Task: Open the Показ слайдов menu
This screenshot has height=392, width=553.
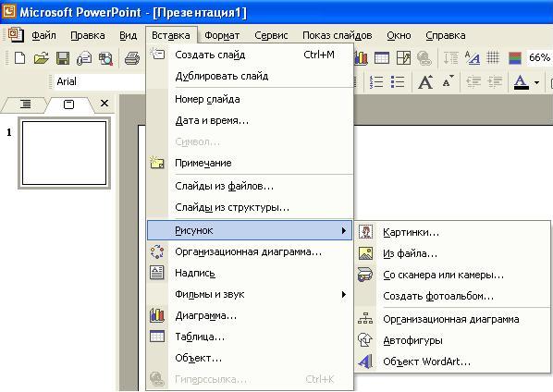Action: 338,35
